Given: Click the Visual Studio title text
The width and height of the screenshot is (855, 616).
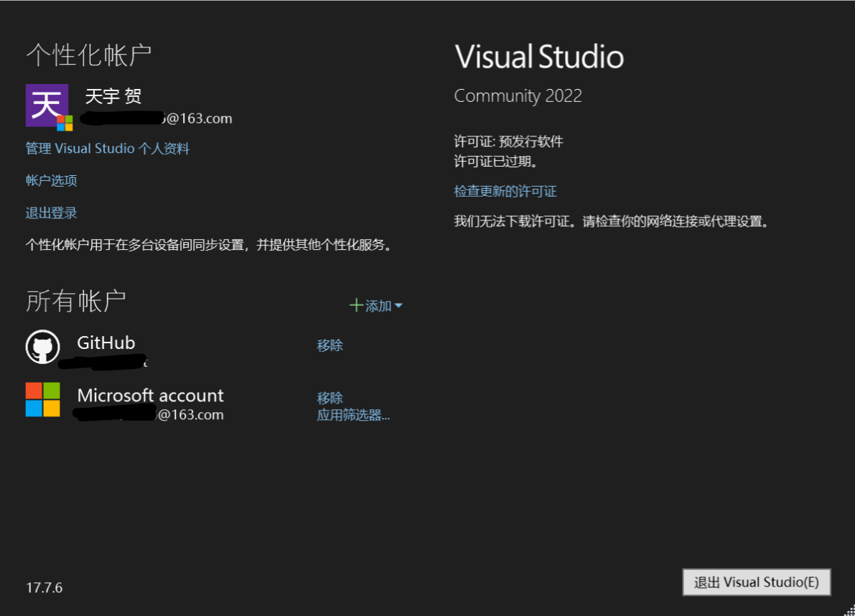Looking at the screenshot, I should pos(539,57).
